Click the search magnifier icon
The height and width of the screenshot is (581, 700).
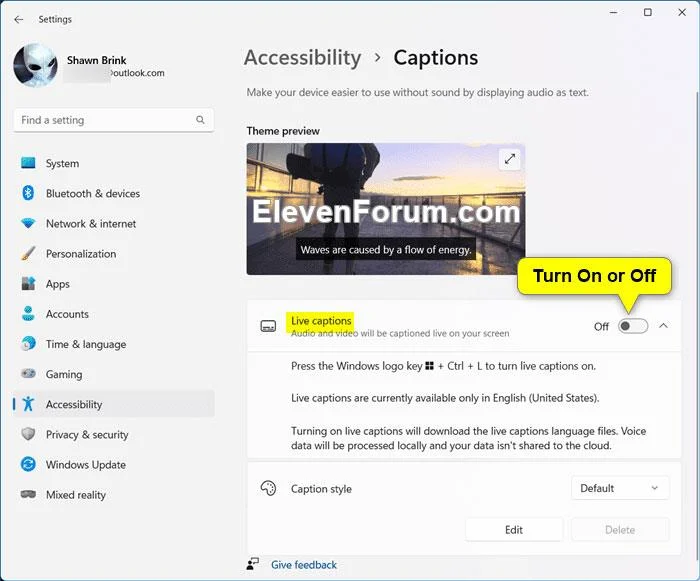tap(200, 120)
